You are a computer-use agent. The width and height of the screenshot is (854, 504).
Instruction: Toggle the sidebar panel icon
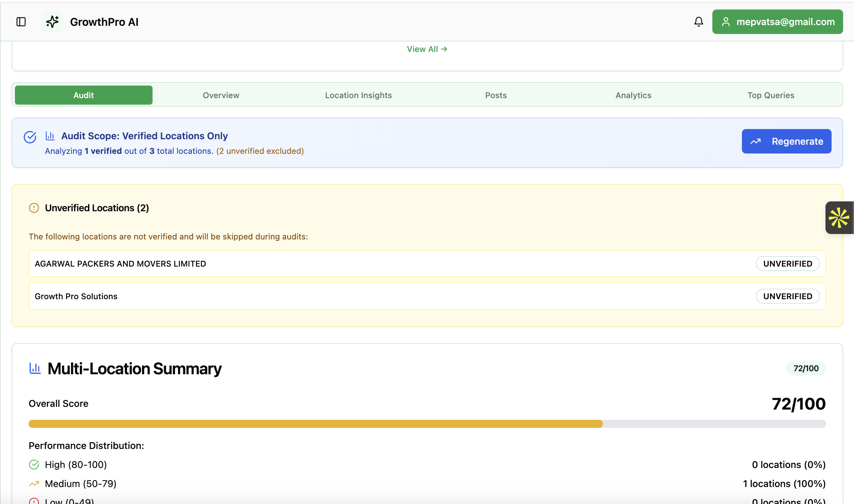point(20,21)
